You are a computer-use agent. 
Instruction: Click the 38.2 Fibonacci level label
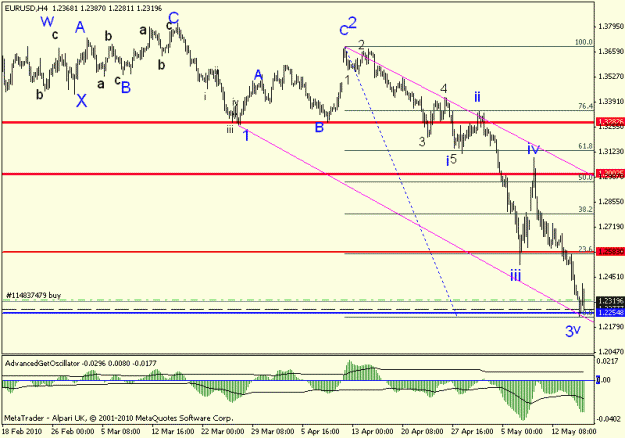pos(586,209)
